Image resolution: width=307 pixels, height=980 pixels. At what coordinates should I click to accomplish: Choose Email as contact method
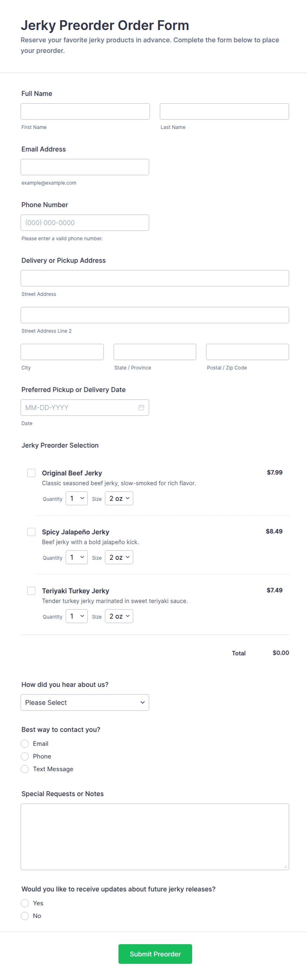[x=25, y=743]
